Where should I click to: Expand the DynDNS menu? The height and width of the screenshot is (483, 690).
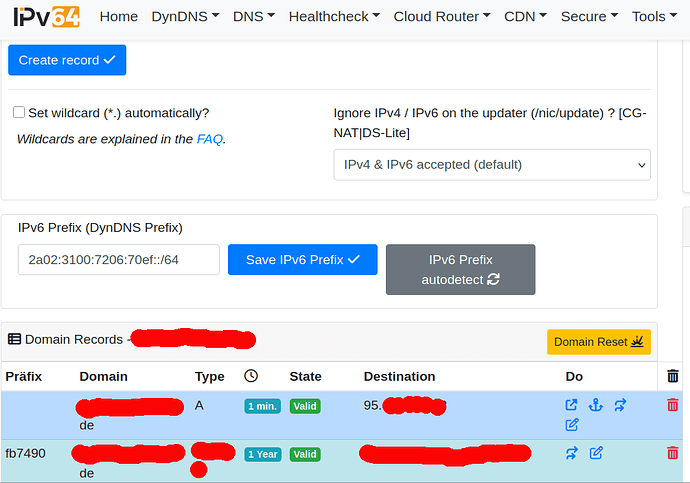(185, 17)
